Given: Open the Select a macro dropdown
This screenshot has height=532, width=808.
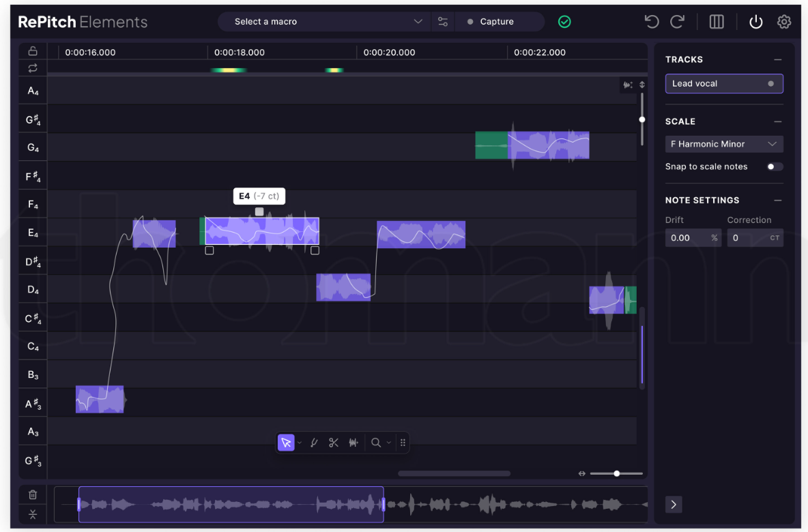Looking at the screenshot, I should click(328, 22).
